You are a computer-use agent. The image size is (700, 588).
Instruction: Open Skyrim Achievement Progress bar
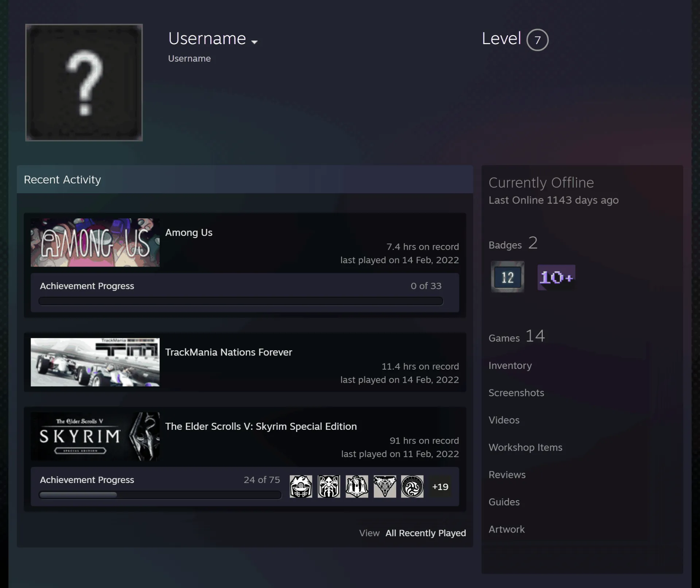160,495
